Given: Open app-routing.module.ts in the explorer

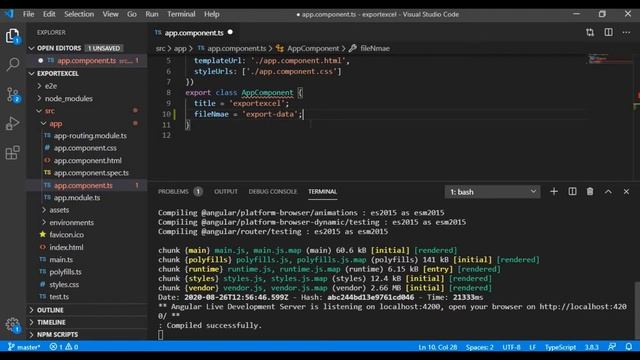Looking at the screenshot, I should click(90, 136).
